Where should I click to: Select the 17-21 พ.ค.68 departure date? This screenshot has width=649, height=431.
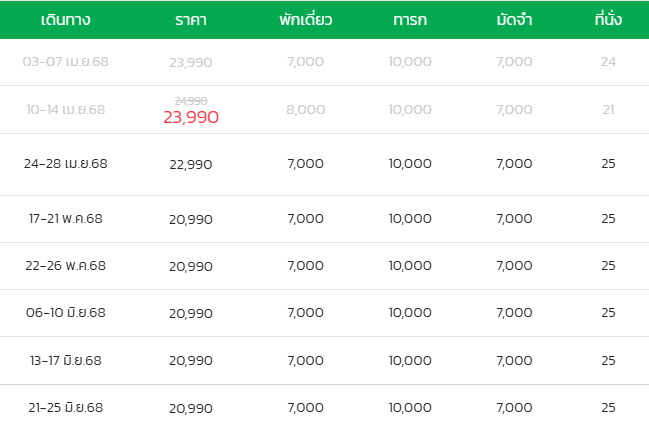tap(65, 219)
